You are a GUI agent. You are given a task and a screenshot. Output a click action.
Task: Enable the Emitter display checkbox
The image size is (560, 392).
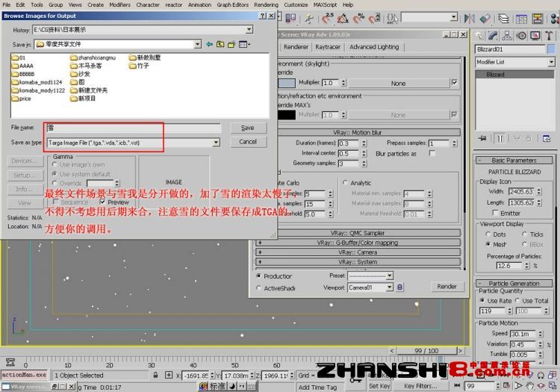point(495,213)
